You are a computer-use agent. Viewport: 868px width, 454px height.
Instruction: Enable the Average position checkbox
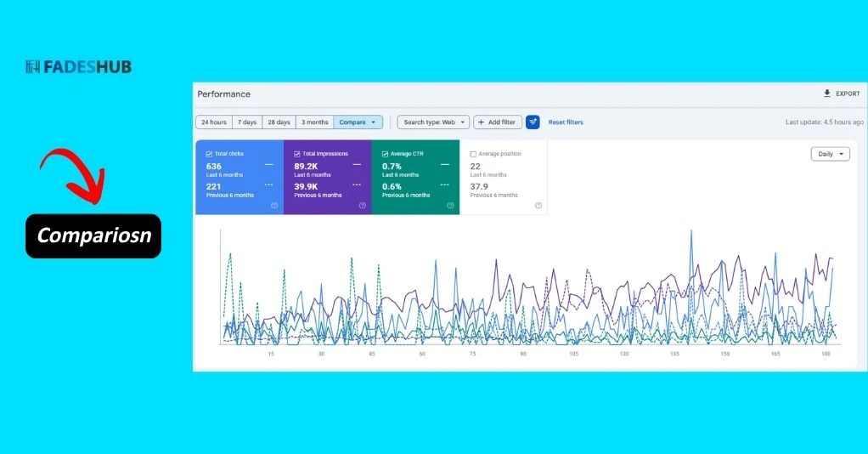[473, 154]
